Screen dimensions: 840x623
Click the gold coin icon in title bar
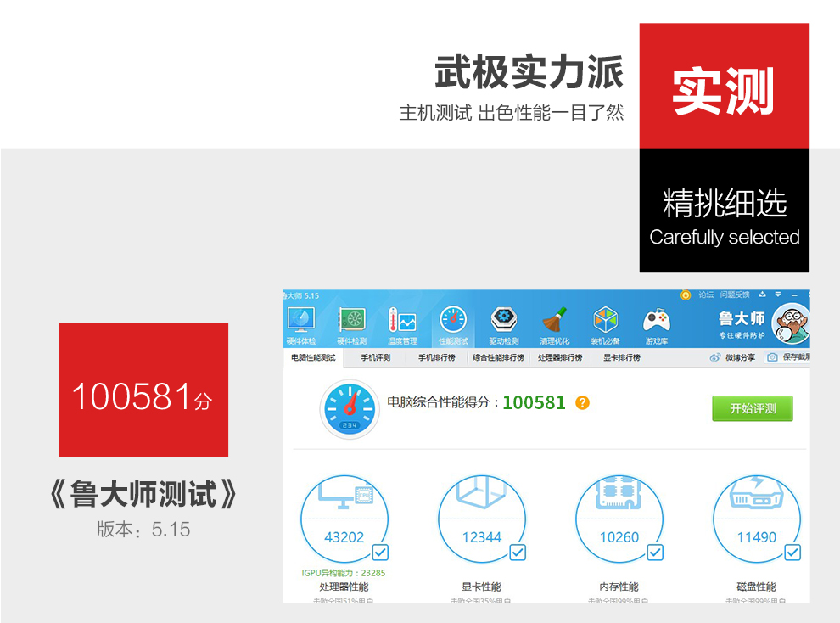point(686,295)
